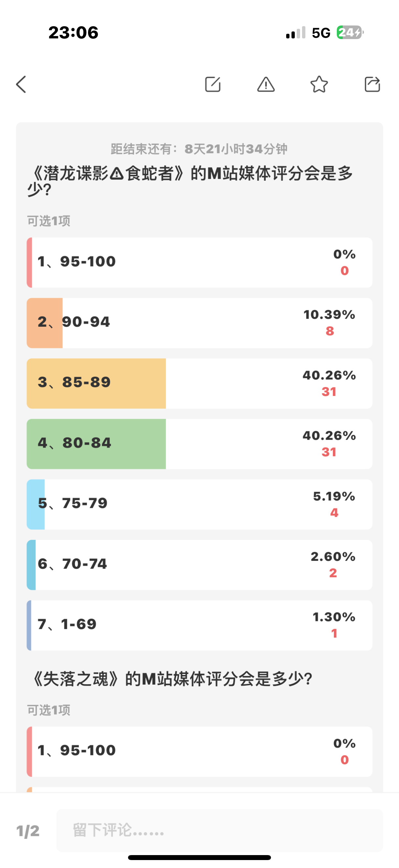Tap the 31 vote count for 85-89
Viewport: 399px width, 868px height.
tap(329, 392)
